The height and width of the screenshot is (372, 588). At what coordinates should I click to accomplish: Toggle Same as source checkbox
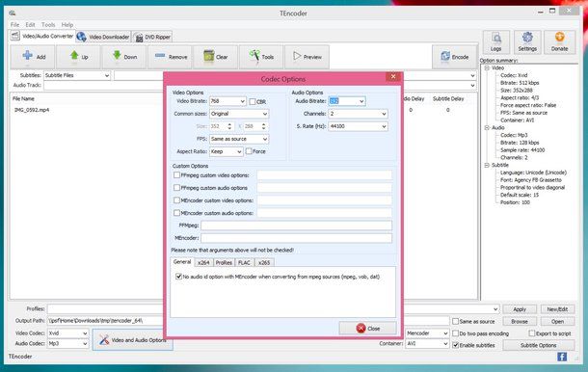pos(455,321)
